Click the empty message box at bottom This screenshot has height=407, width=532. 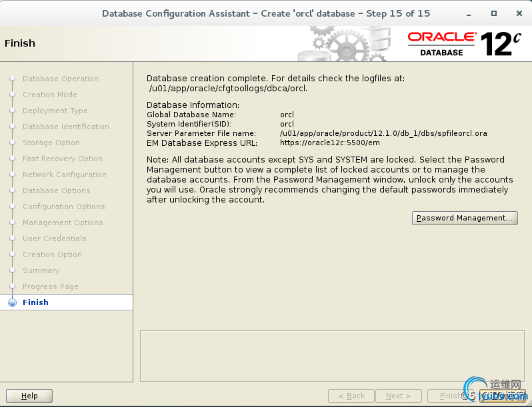click(x=332, y=356)
